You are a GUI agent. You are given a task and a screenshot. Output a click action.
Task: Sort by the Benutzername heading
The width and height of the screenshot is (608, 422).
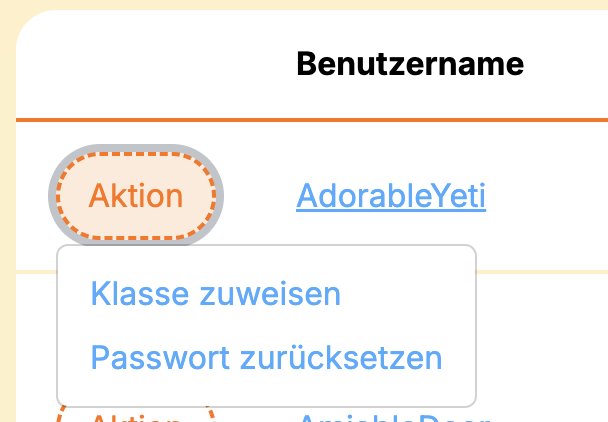coord(410,65)
